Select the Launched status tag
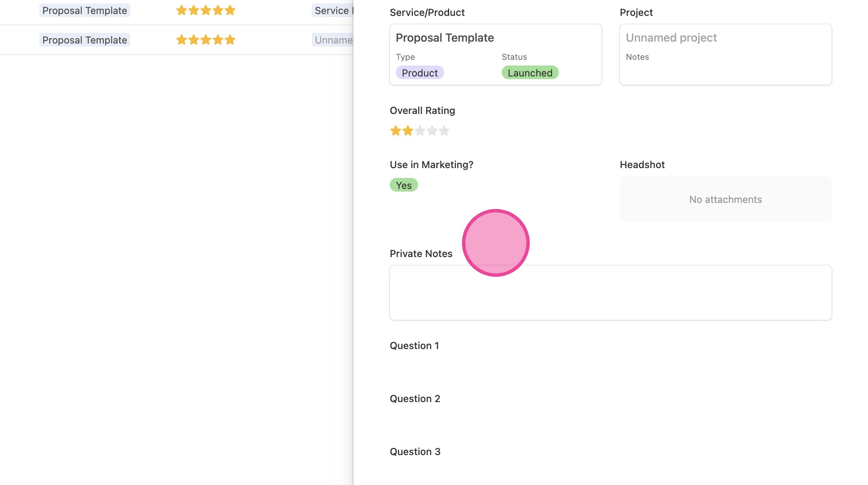 [x=530, y=73]
